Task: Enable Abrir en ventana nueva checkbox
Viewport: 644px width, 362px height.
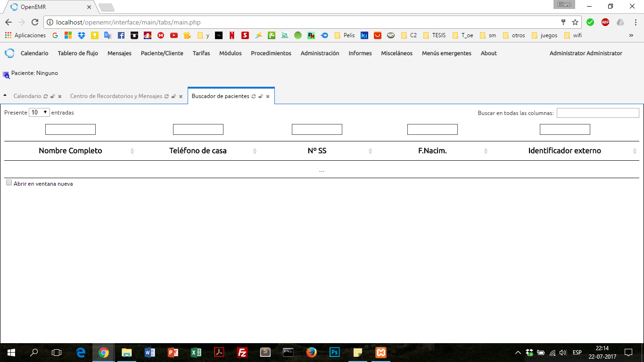Action: tap(9, 183)
